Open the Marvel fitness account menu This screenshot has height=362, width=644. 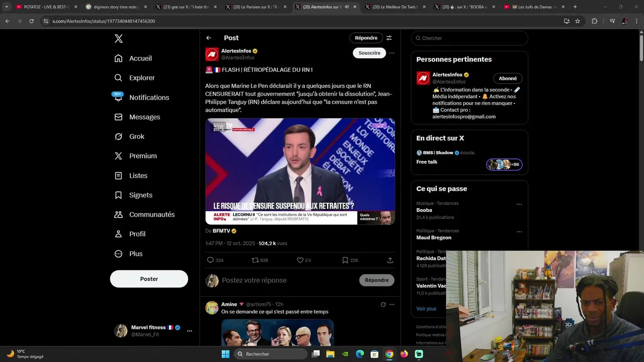point(153,331)
